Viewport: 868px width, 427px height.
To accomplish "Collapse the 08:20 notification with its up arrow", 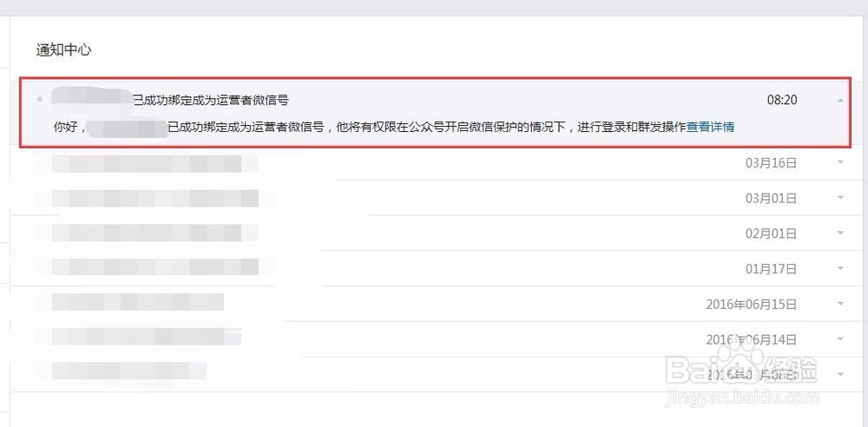I will point(840,101).
